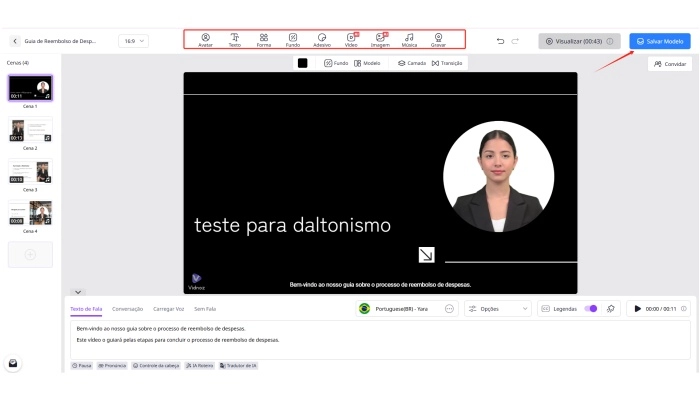
Task: Click Visualizar (00:43) preview button
Action: coord(579,41)
